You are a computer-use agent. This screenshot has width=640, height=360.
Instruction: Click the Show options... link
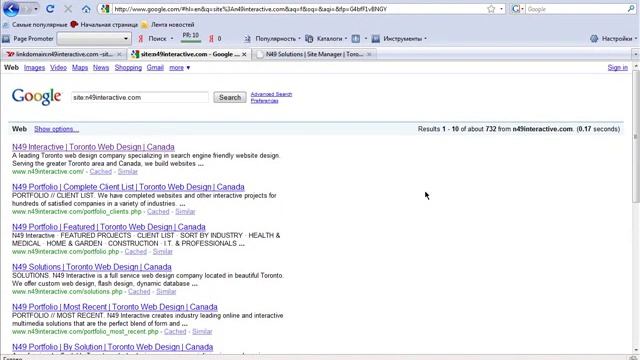(56, 129)
